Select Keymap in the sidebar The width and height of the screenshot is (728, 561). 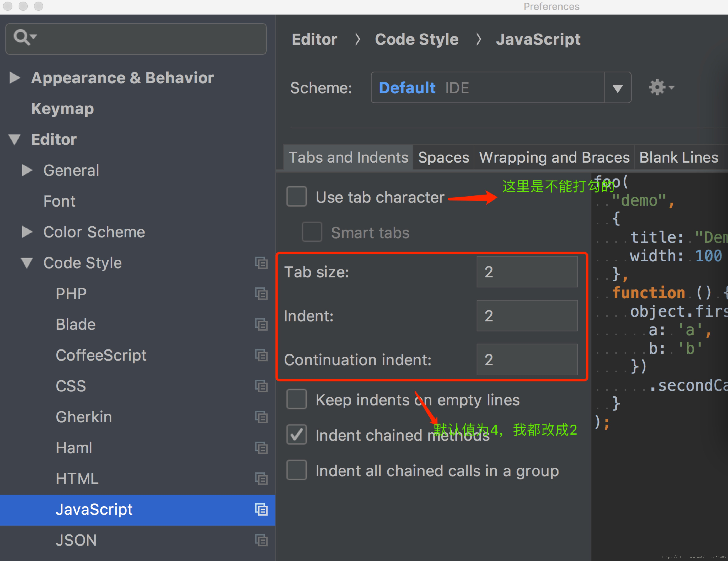pos(62,109)
